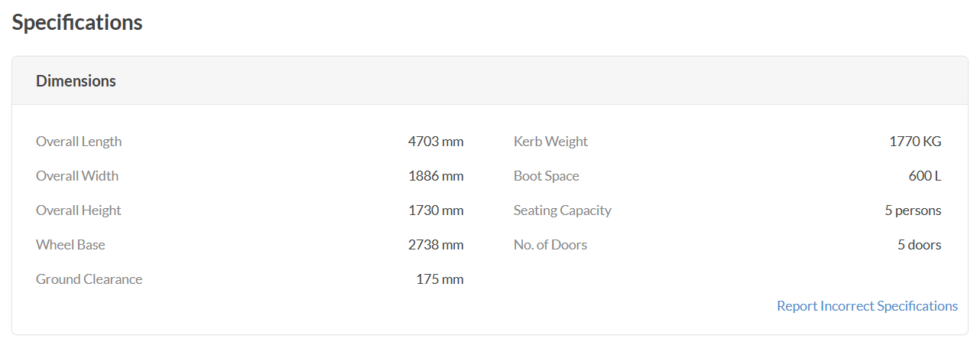This screenshot has height=352, width=980.
Task: Select the Boot Space label
Action: [x=547, y=176]
